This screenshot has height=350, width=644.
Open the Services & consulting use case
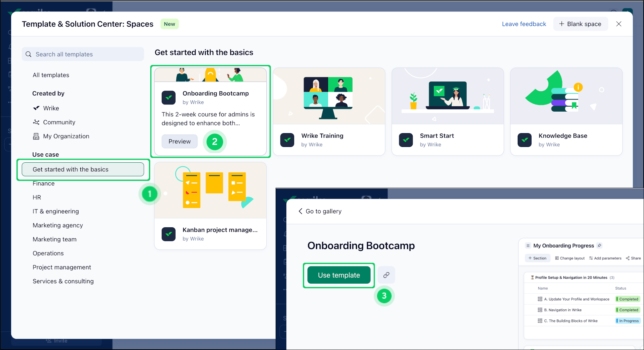(x=63, y=281)
